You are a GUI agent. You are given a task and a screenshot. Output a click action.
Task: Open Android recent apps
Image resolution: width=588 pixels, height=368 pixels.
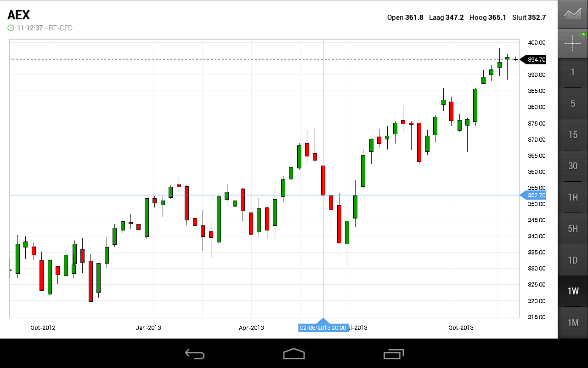pos(394,354)
